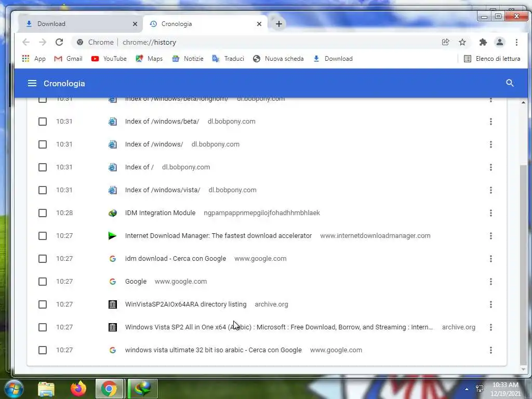Open actions menu for Google www.google.com entry
Image resolution: width=532 pixels, height=399 pixels.
click(490, 281)
